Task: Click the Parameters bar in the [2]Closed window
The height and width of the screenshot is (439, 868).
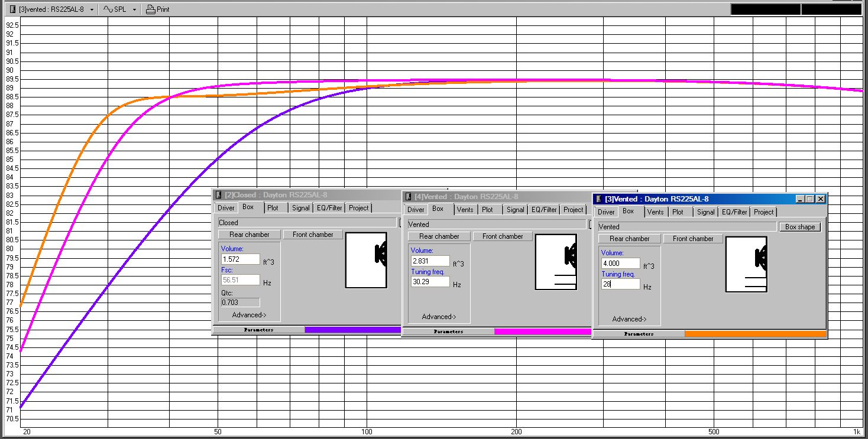Action: coord(258,330)
